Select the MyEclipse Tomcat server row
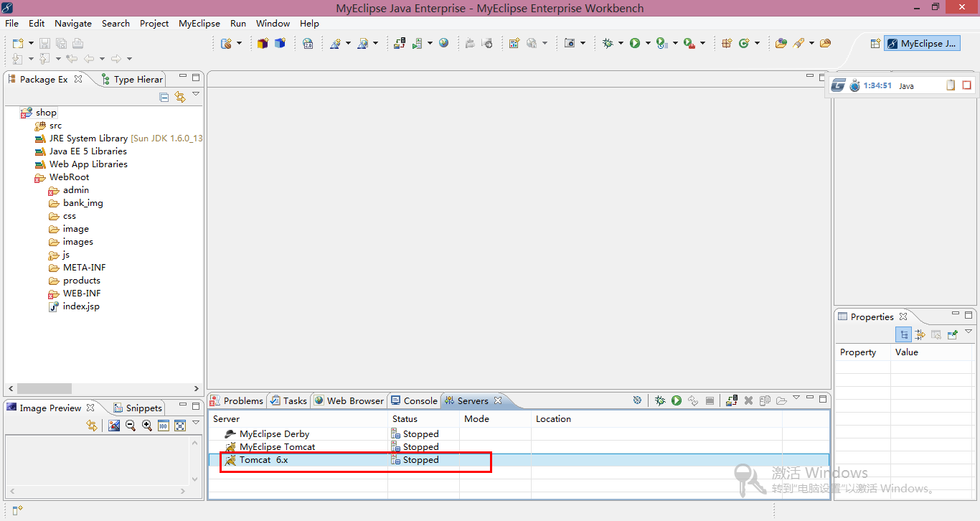The height and width of the screenshot is (521, 980). pos(519,446)
